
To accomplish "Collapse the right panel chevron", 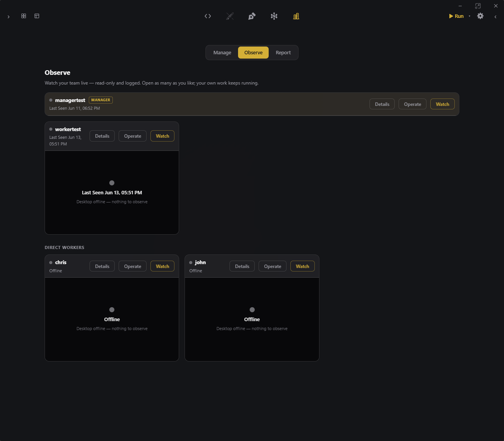I will click(495, 17).
